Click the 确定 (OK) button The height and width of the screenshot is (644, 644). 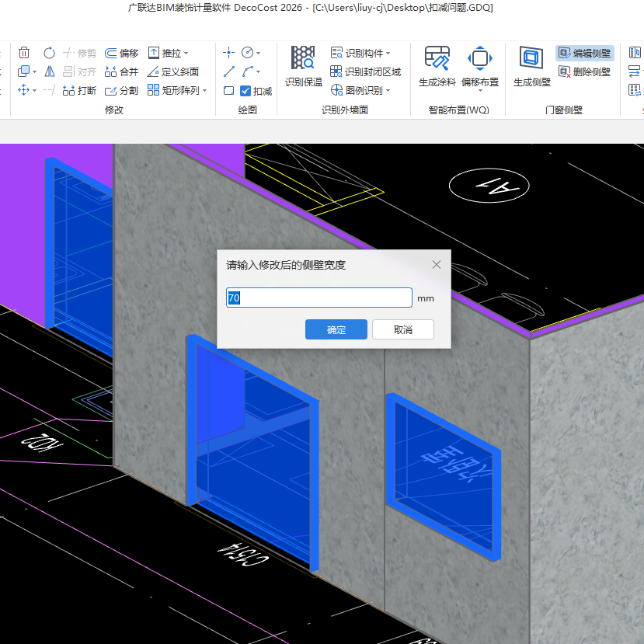336,329
